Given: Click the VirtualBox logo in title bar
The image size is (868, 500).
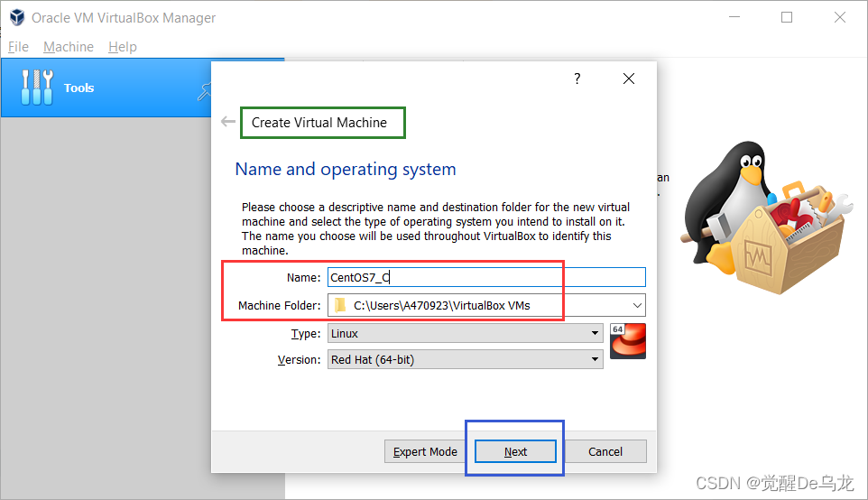Looking at the screenshot, I should coord(17,18).
